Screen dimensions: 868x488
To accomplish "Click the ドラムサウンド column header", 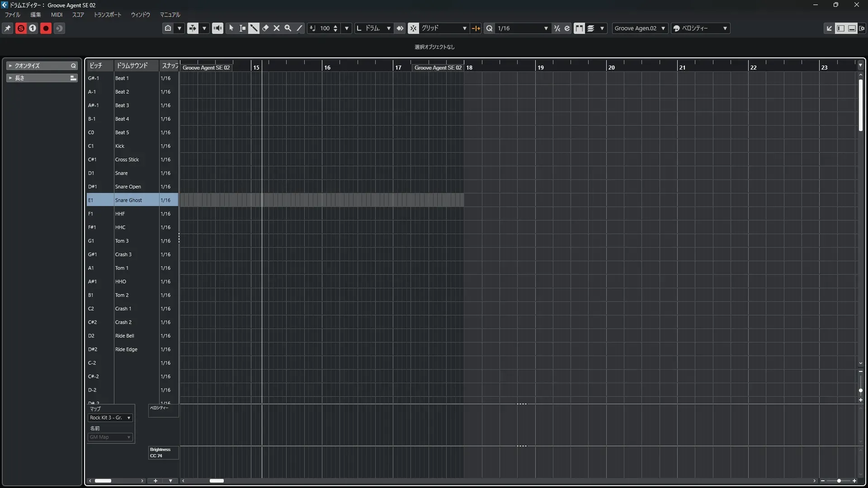I will (132, 66).
